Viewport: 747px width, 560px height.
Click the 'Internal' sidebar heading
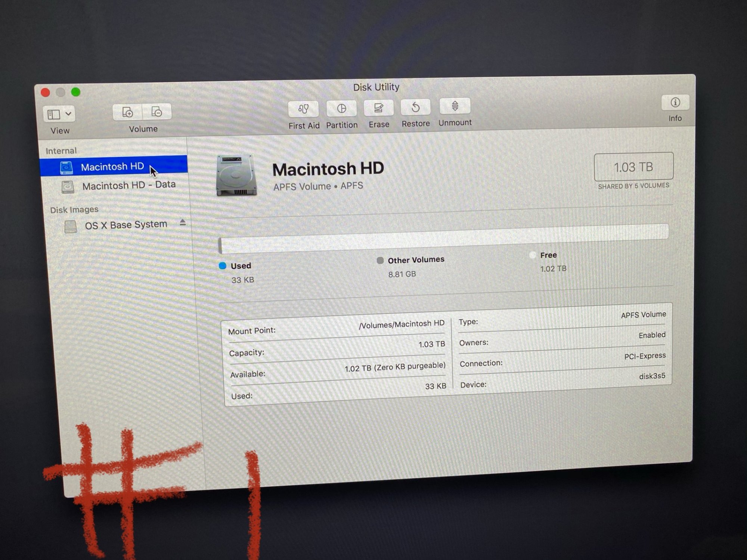tap(61, 151)
